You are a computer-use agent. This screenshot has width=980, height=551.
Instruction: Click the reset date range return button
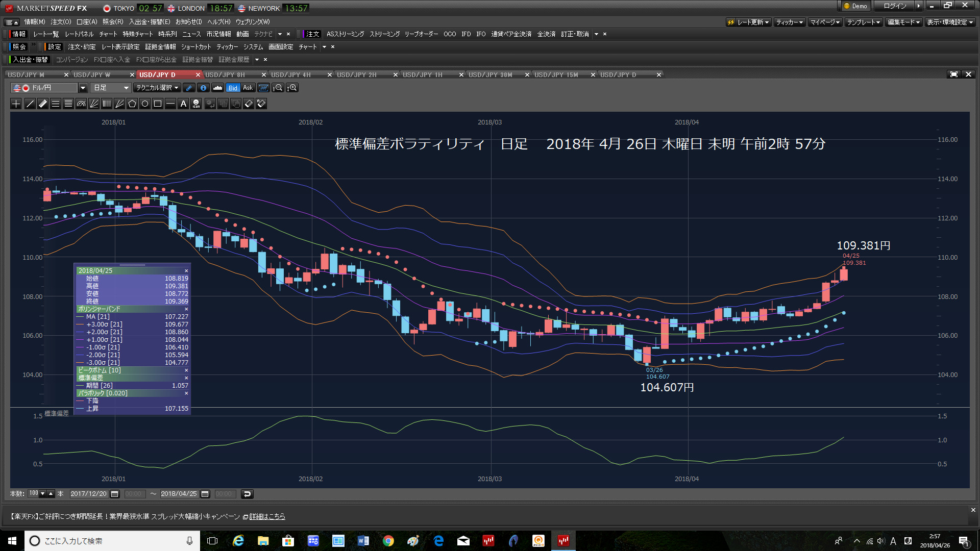[x=247, y=494]
